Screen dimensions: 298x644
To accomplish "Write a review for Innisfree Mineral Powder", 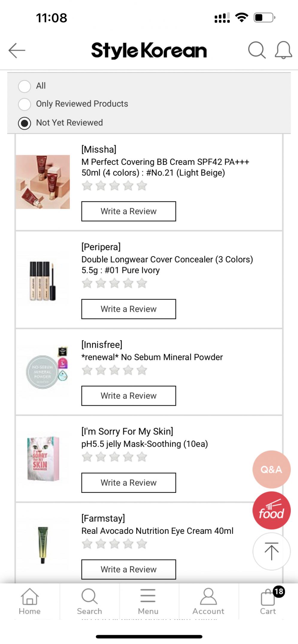I will 128,396.
